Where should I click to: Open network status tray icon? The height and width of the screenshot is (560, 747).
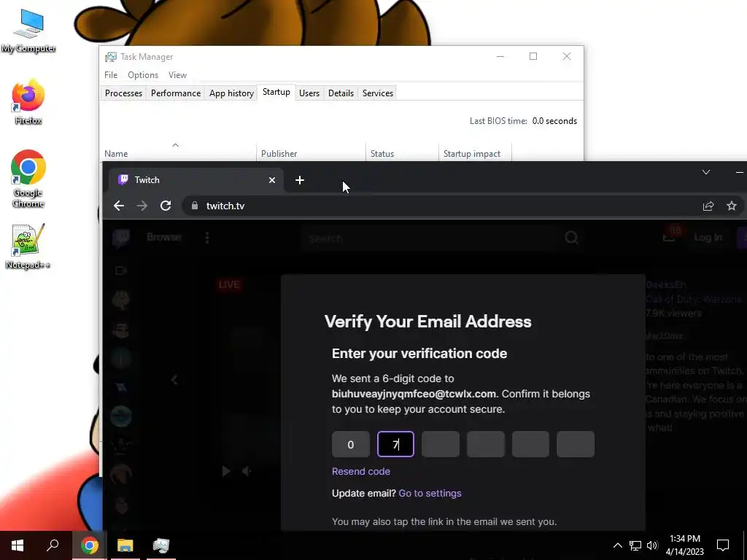pos(635,545)
